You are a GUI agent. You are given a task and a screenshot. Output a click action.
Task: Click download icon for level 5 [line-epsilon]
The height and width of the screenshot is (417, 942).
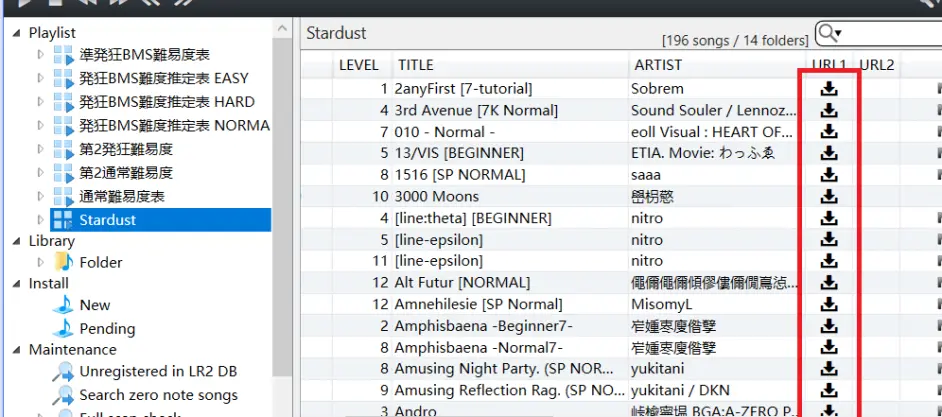click(x=829, y=240)
